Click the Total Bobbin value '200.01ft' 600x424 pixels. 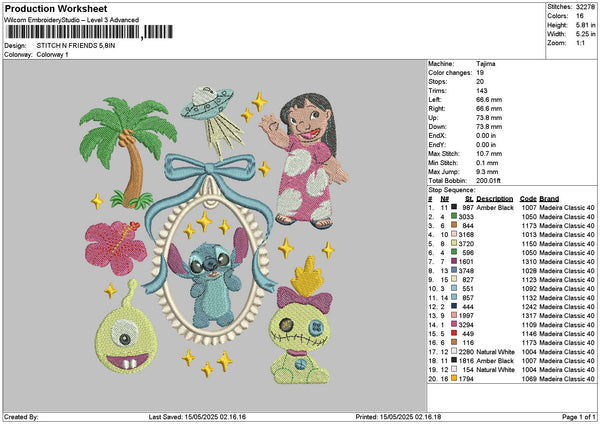click(488, 181)
